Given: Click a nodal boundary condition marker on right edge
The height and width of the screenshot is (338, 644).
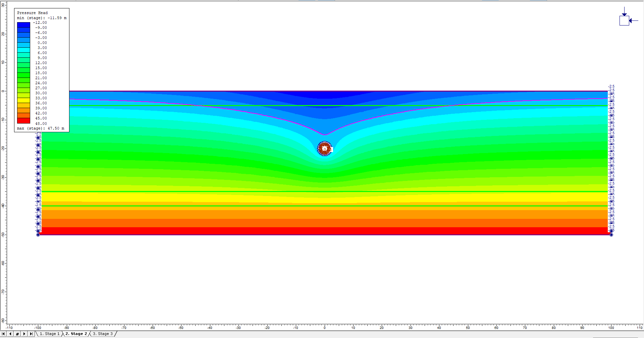Looking at the screenshot, I should coord(611,231).
